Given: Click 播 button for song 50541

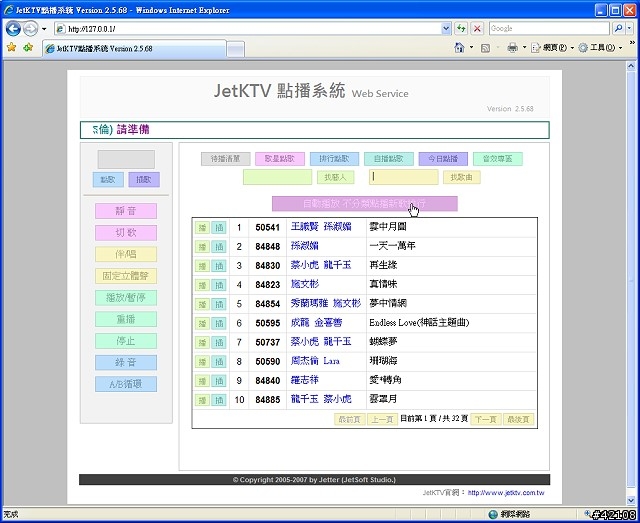Looking at the screenshot, I should pos(202,227).
